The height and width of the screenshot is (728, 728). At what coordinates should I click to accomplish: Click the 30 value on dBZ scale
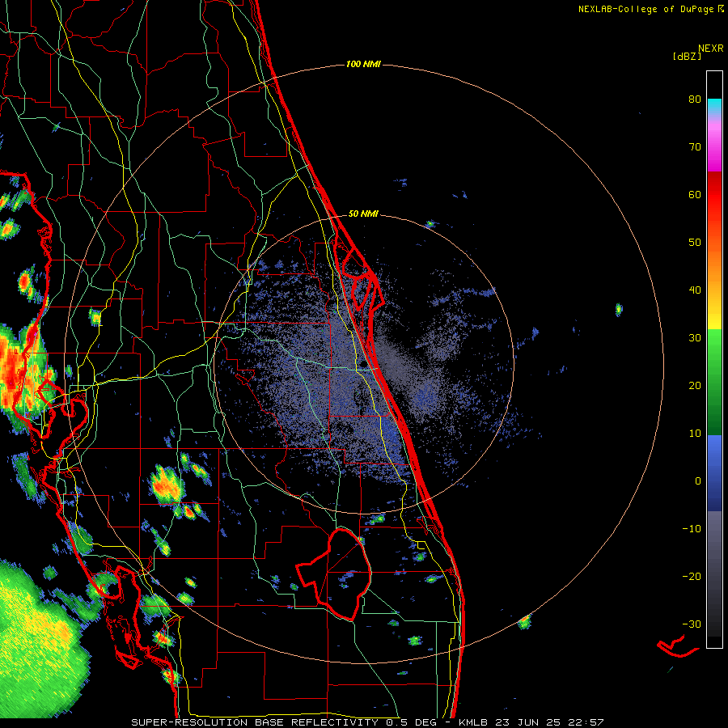coord(695,337)
